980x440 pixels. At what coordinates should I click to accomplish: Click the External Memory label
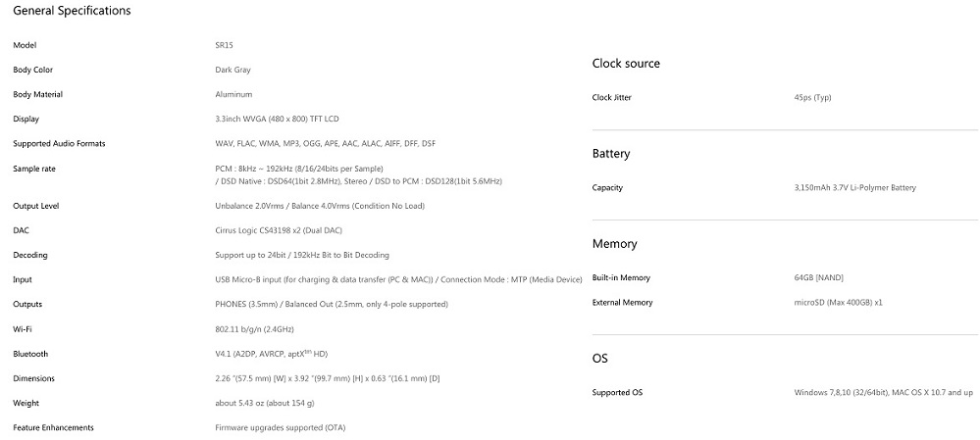[623, 302]
